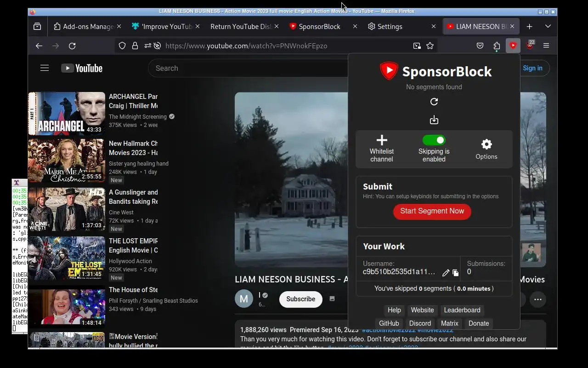Open The House of Ste video thumbnail
The height and width of the screenshot is (368, 588).
pos(67,307)
